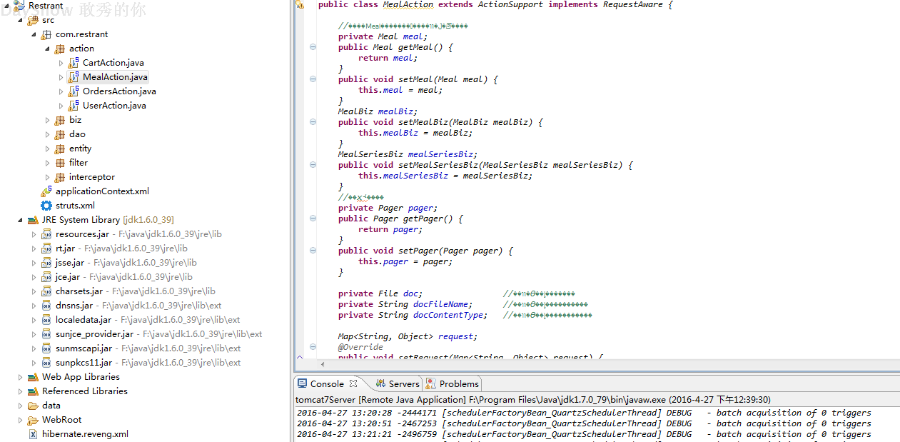
Task: Select the sunjce_provider.jar library entry
Action: tap(158, 334)
